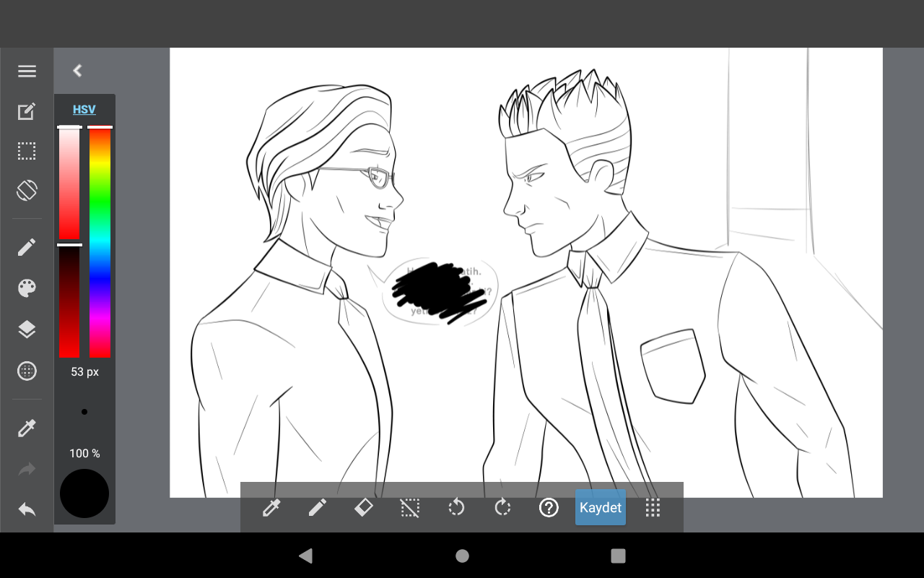The height and width of the screenshot is (578, 924).
Task: Tap the greyed-out redo arrow in sidebar
Action: click(27, 470)
